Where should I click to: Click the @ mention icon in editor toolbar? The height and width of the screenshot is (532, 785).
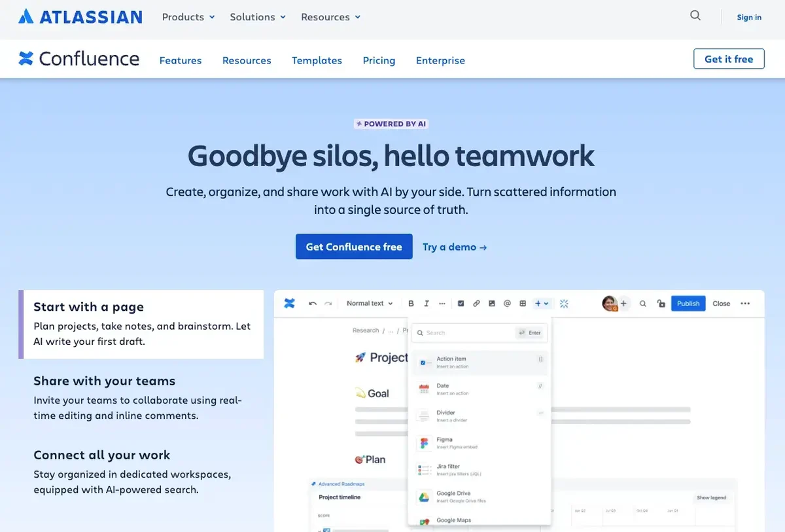(x=507, y=304)
